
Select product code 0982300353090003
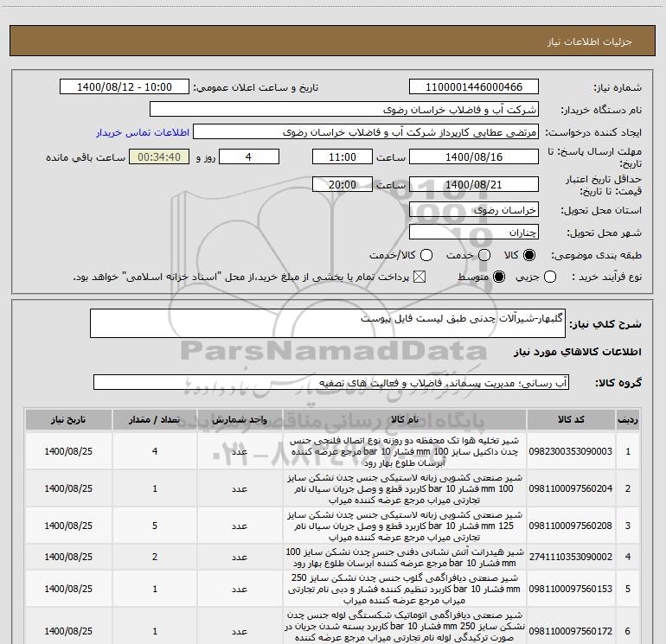571,451
